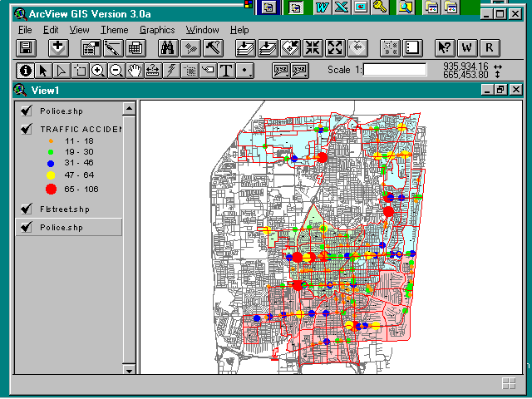Click the Find binoculars icon
This screenshot has height=399, width=532.
(x=169, y=48)
